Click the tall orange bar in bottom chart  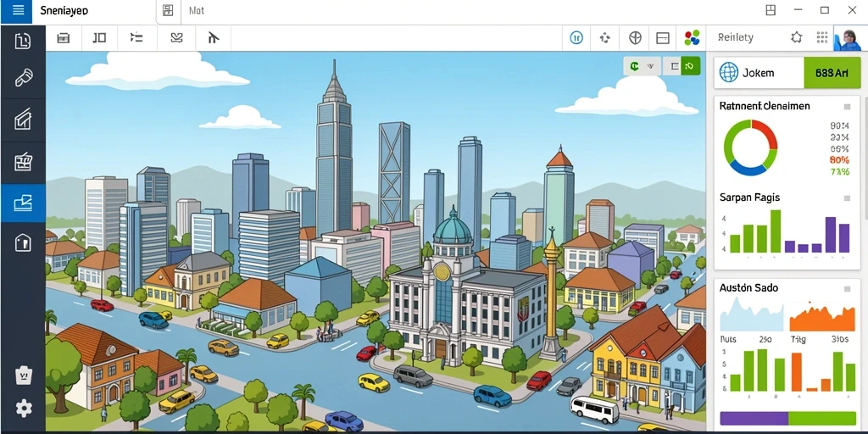click(x=797, y=372)
